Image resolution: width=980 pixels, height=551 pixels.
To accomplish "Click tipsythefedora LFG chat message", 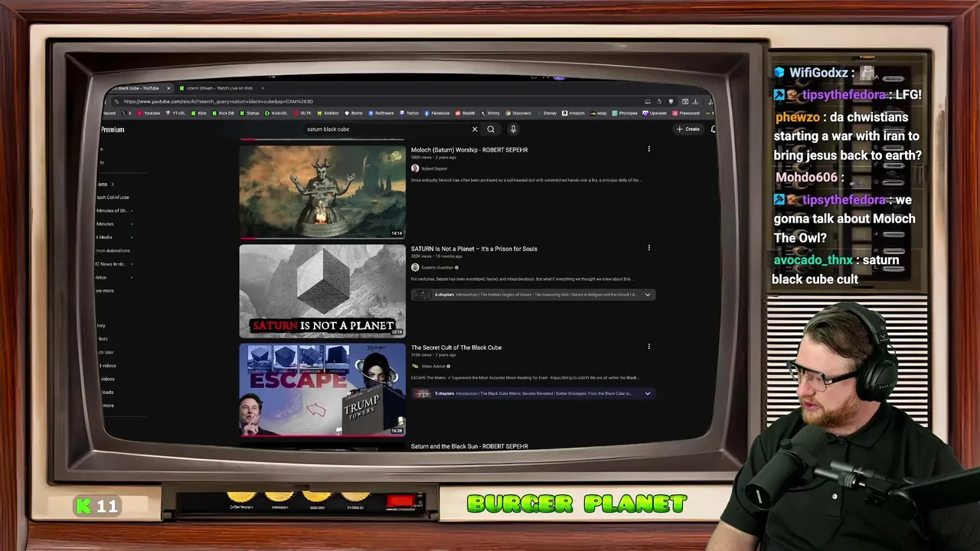I will point(847,95).
